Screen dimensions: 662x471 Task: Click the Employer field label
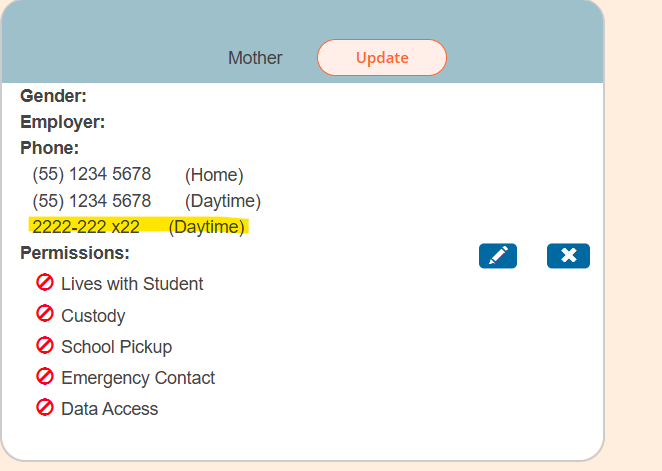[62, 122]
